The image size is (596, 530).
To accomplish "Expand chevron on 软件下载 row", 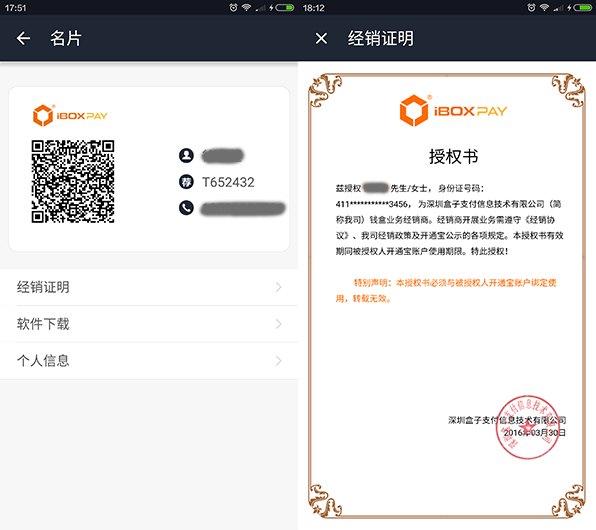I will coord(279,324).
